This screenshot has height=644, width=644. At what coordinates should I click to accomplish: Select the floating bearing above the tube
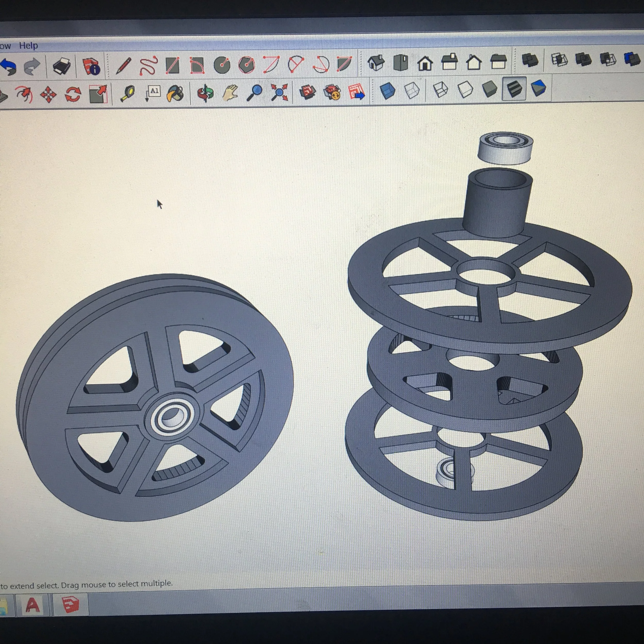point(505,148)
